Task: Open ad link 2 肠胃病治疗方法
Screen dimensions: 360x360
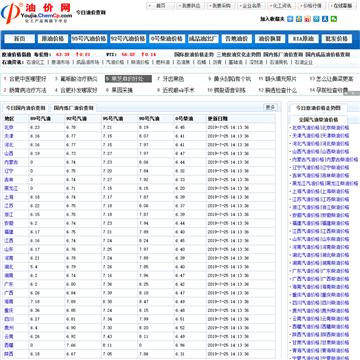Action: (27, 90)
